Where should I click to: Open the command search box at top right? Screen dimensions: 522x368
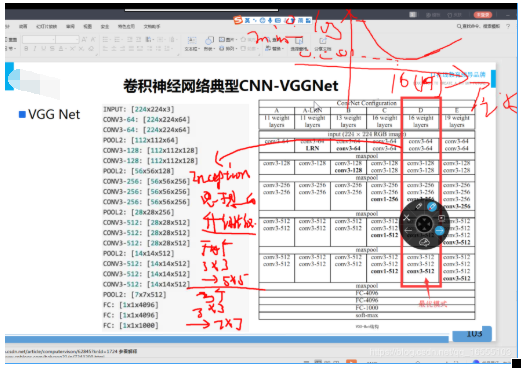pos(478,26)
